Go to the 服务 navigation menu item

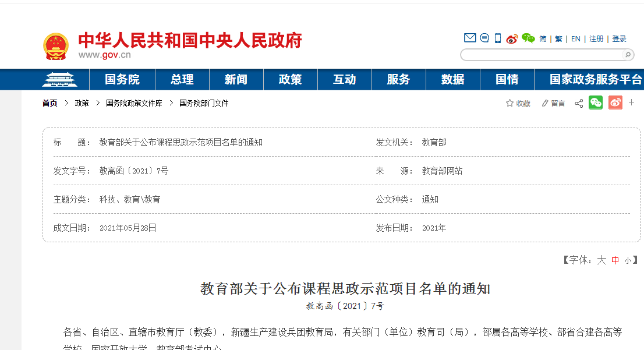click(x=398, y=80)
